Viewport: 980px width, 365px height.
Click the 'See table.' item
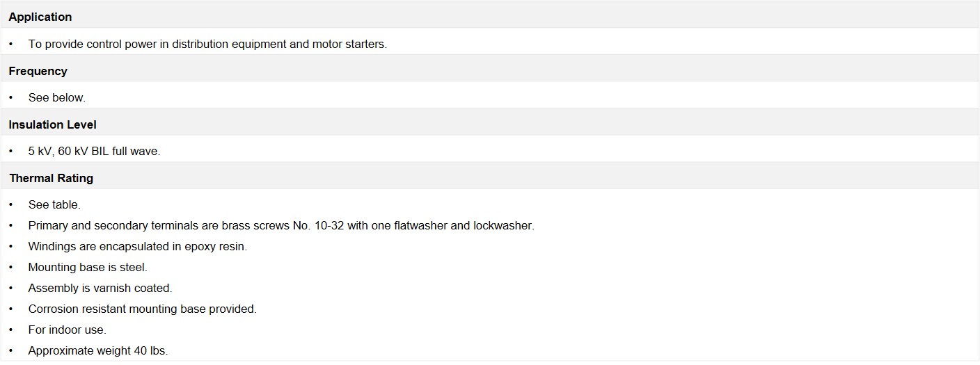point(54,204)
